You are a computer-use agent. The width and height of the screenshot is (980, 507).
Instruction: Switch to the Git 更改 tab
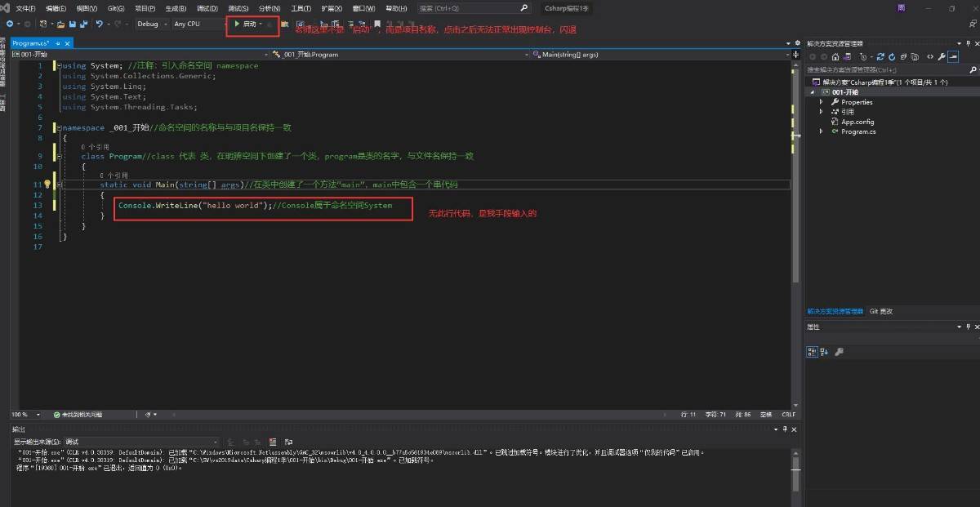(x=881, y=311)
